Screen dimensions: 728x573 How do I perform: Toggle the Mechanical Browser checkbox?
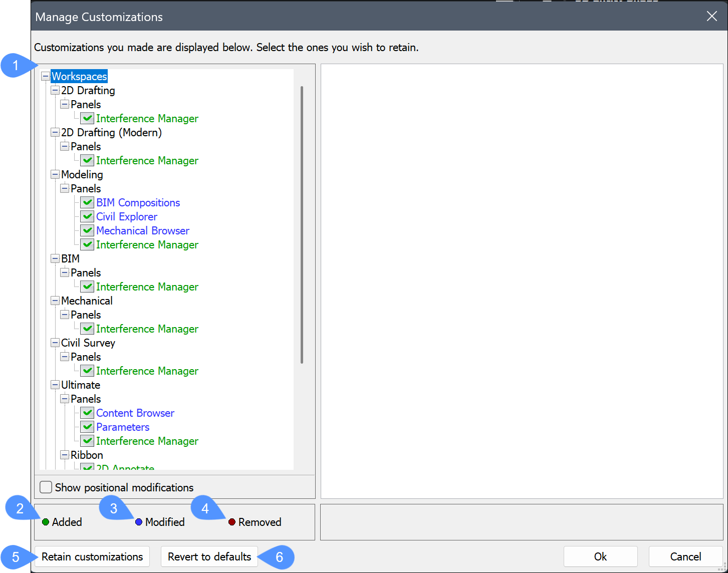point(88,230)
